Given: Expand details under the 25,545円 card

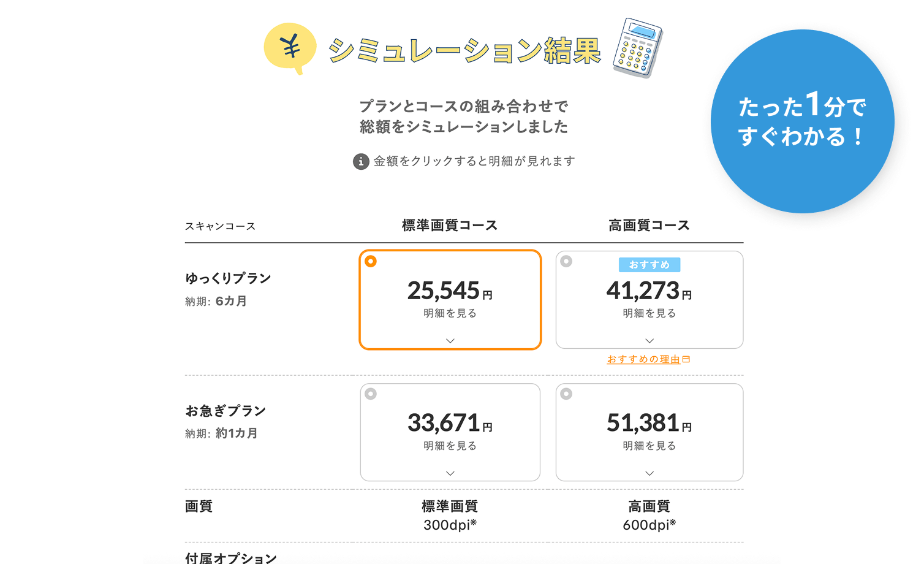Looking at the screenshot, I should (450, 341).
